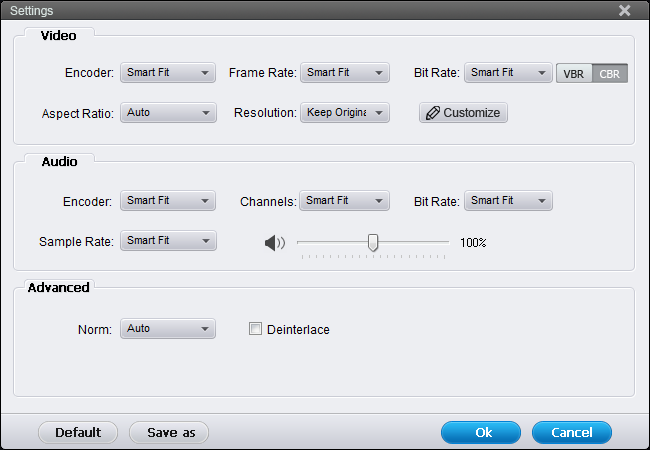The image size is (650, 450).
Task: Click the Save as button
Action: point(169,433)
